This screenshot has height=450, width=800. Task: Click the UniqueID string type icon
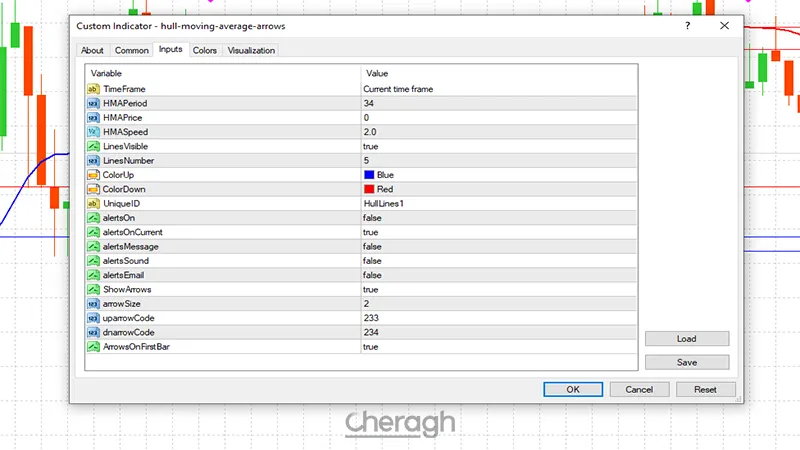coord(93,203)
